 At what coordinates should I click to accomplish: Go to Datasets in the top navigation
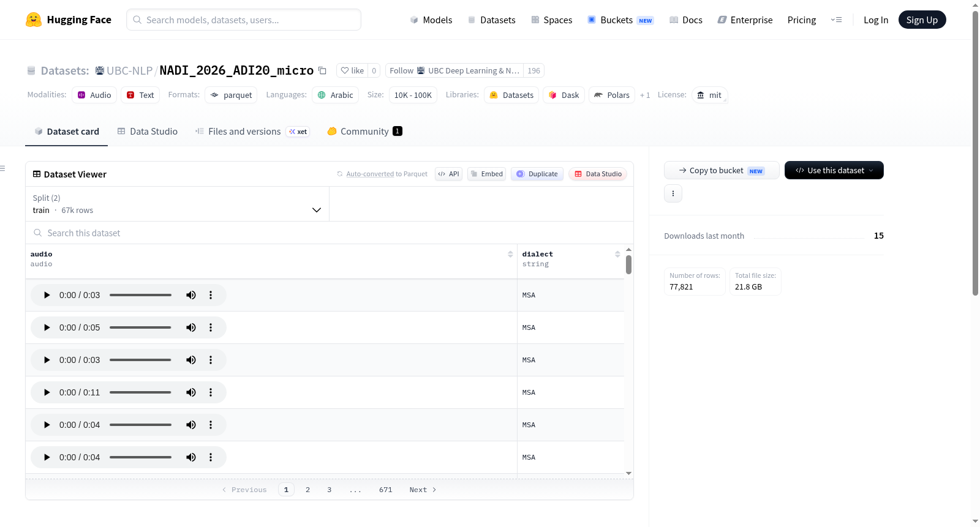491,20
